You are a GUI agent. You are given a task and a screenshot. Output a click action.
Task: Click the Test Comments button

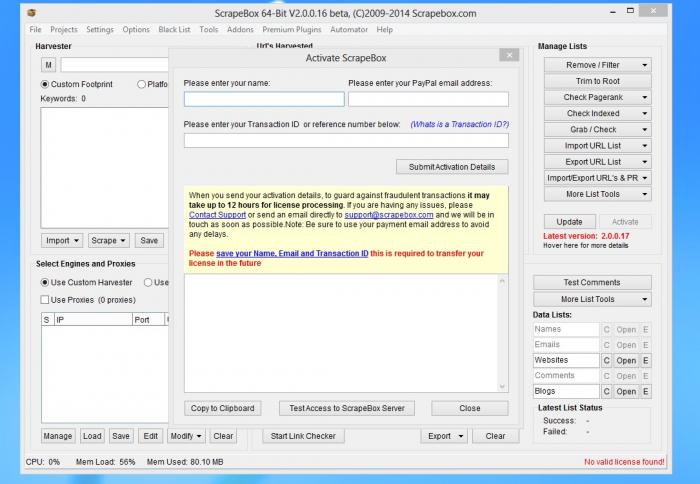[592, 283]
